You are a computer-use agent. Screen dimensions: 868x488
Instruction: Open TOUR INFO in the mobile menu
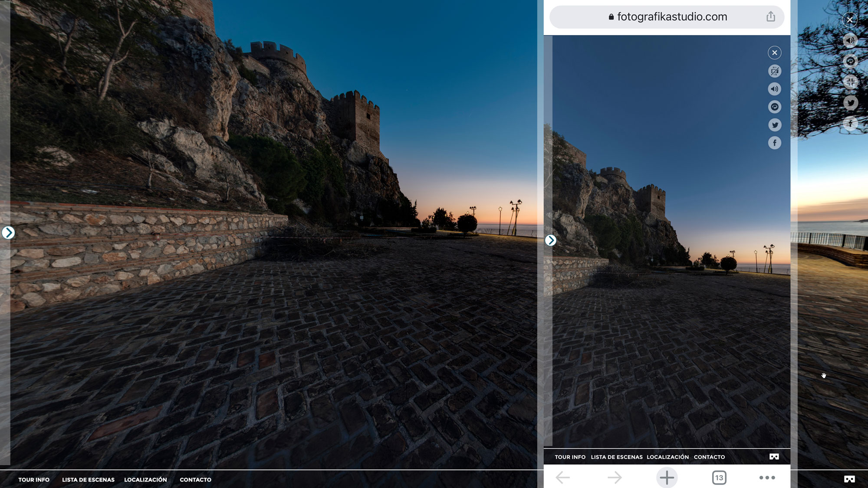(570, 457)
